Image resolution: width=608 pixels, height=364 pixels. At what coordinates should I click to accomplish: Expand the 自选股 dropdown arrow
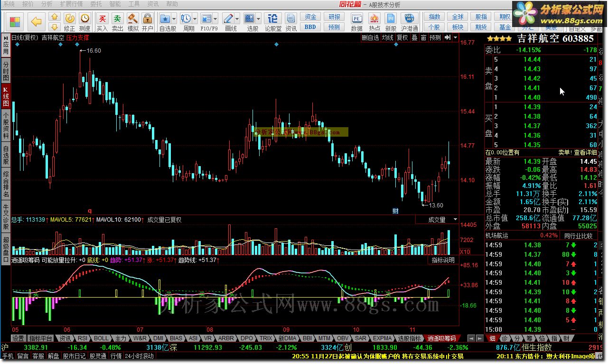pyautogui.click(x=174, y=19)
